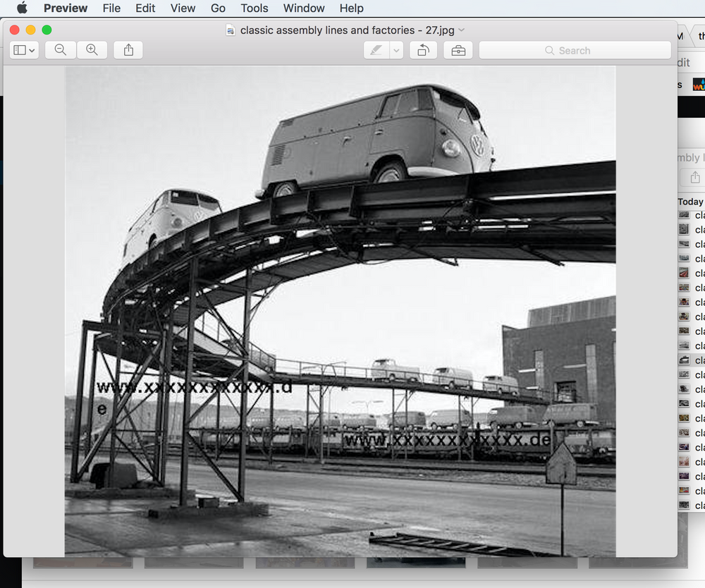This screenshot has height=588, width=705.
Task: Open the Share button in Preview toolbar
Action: pyautogui.click(x=128, y=50)
